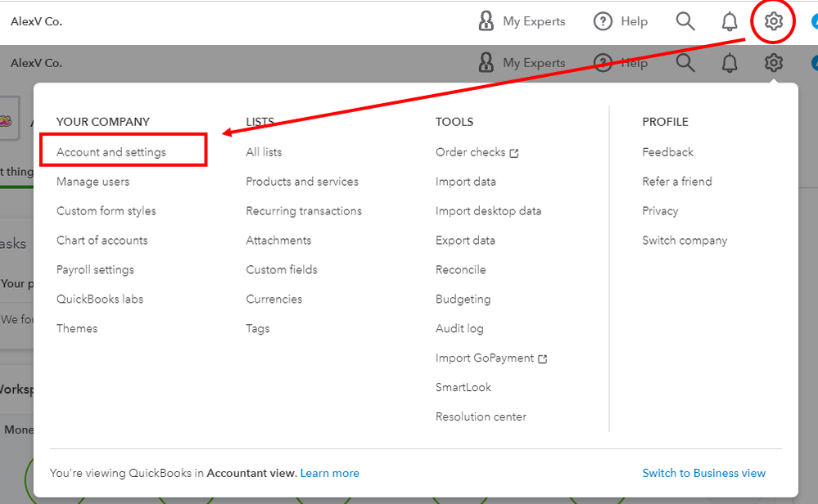Open Currencies list

[x=274, y=299]
